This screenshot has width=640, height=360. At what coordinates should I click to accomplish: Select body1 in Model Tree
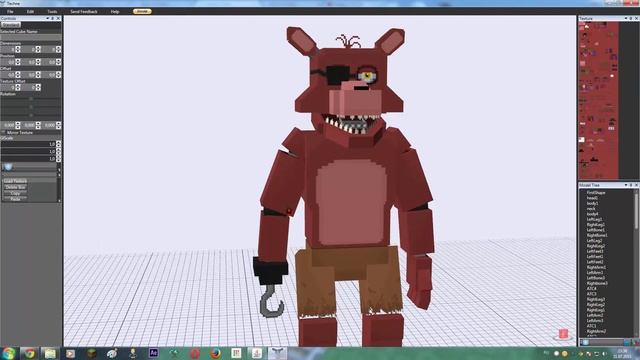tap(592, 203)
